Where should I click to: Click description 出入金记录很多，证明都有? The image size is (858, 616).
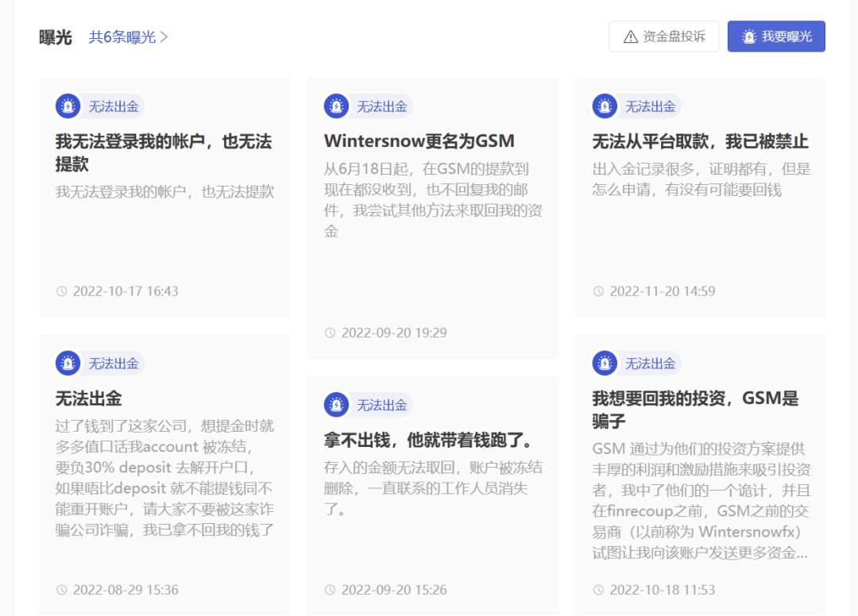tap(701, 179)
